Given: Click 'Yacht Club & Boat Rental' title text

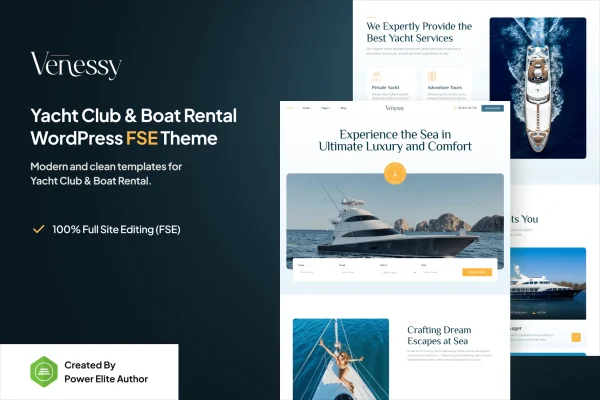Looking at the screenshot, I should point(134,116).
